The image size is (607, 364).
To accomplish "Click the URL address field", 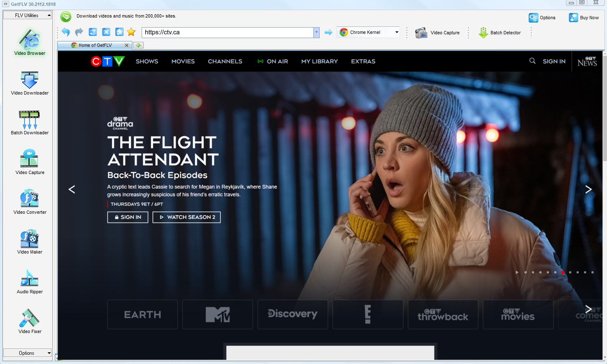I will pos(227,32).
